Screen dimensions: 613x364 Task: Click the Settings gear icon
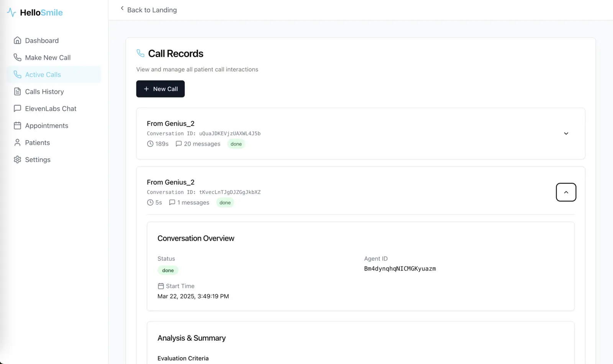(x=17, y=160)
